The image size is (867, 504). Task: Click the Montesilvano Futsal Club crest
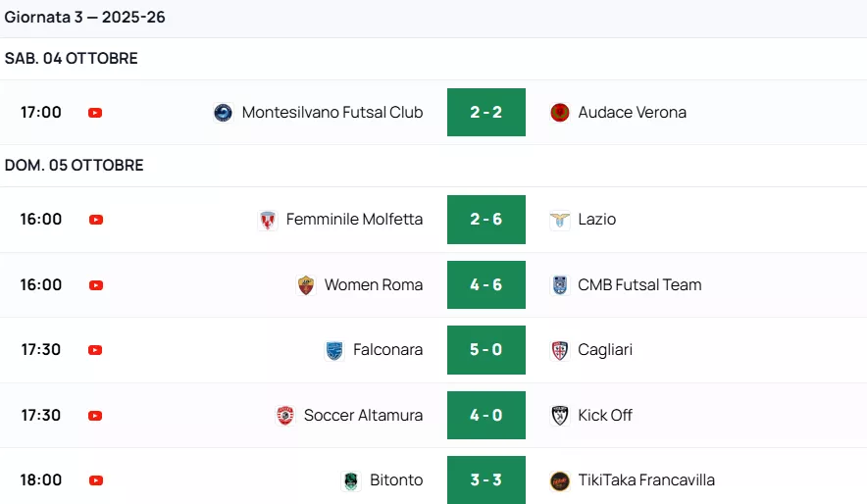pos(224,113)
